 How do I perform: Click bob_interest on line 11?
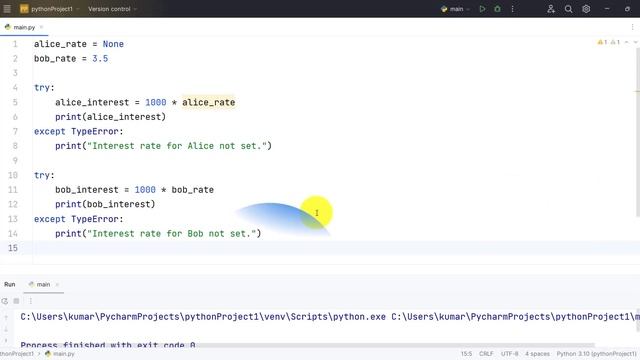(87, 190)
